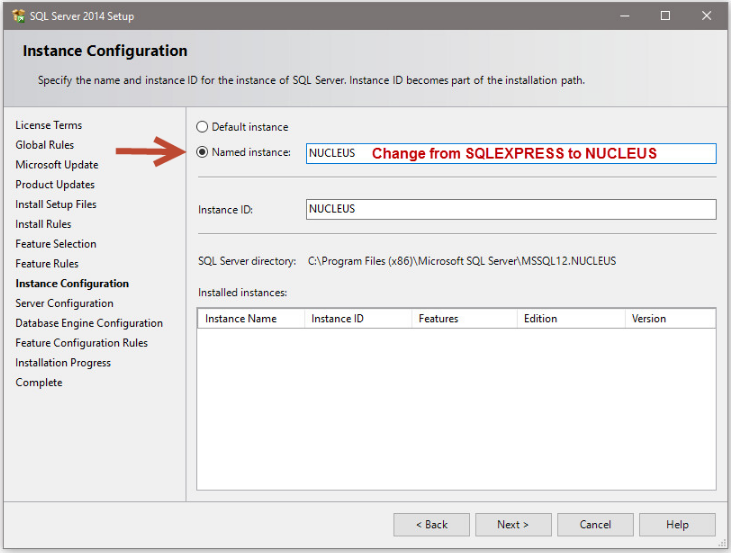Sort by Instance Name column header
Image resolution: width=731 pixels, height=553 pixels.
coord(250,319)
